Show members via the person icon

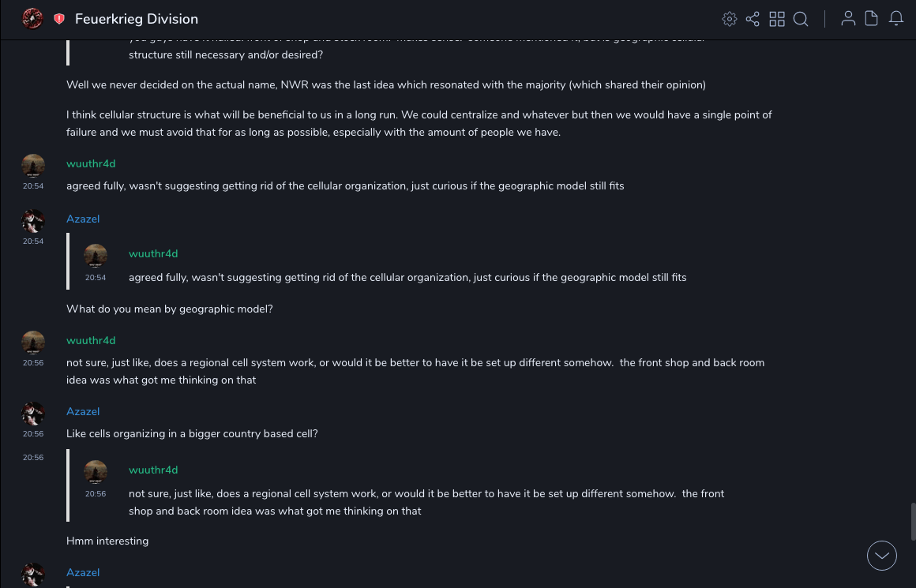click(848, 19)
